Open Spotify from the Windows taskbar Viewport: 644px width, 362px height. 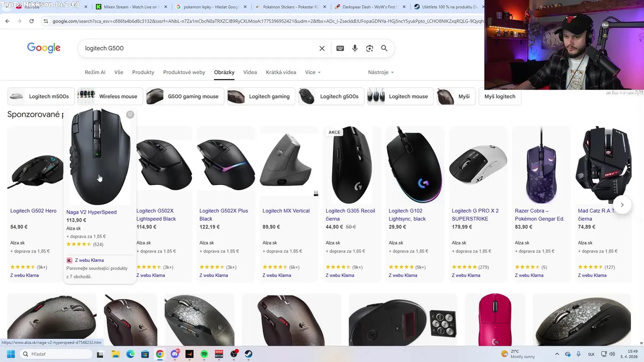(204, 354)
